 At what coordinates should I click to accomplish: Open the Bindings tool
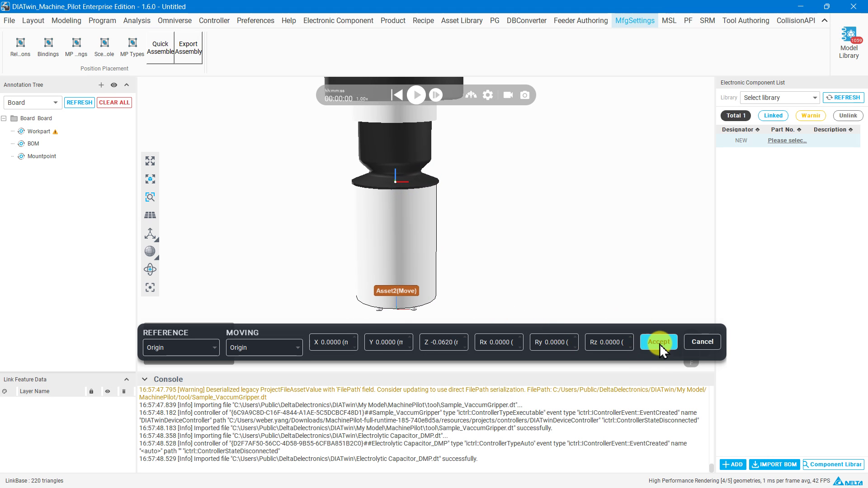[x=48, y=47]
